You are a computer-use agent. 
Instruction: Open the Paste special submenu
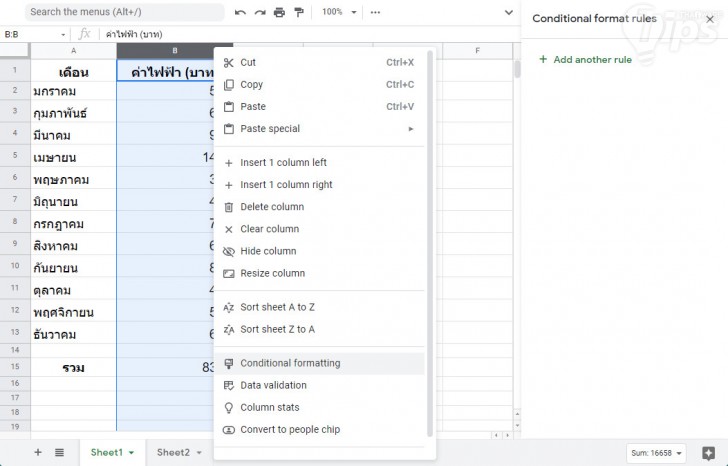pos(319,129)
